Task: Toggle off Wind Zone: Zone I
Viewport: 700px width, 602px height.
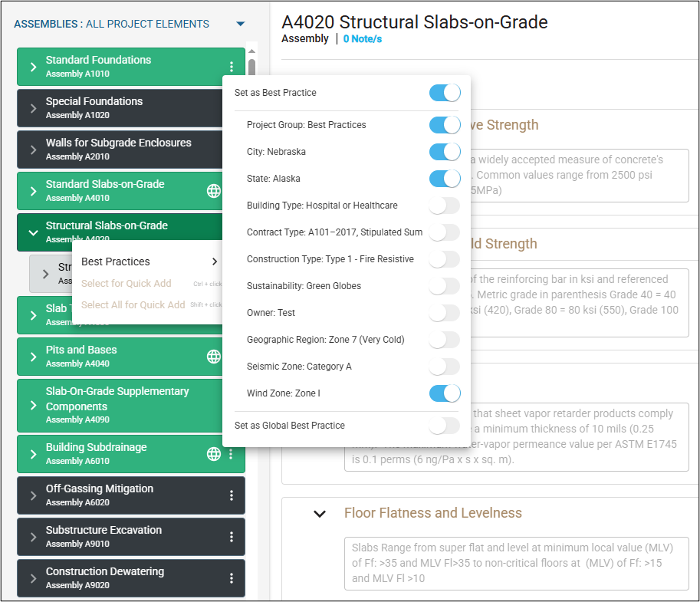Action: coord(445,393)
